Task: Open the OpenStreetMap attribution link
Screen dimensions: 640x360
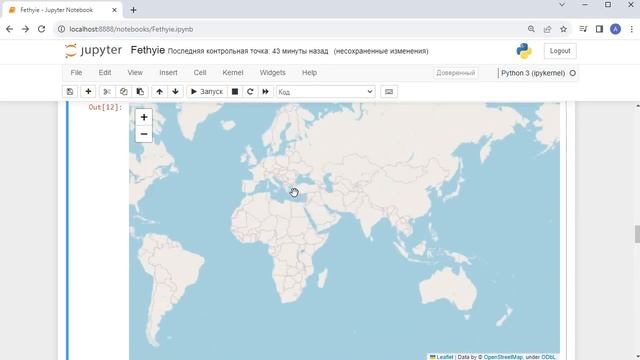Action: [503, 357]
